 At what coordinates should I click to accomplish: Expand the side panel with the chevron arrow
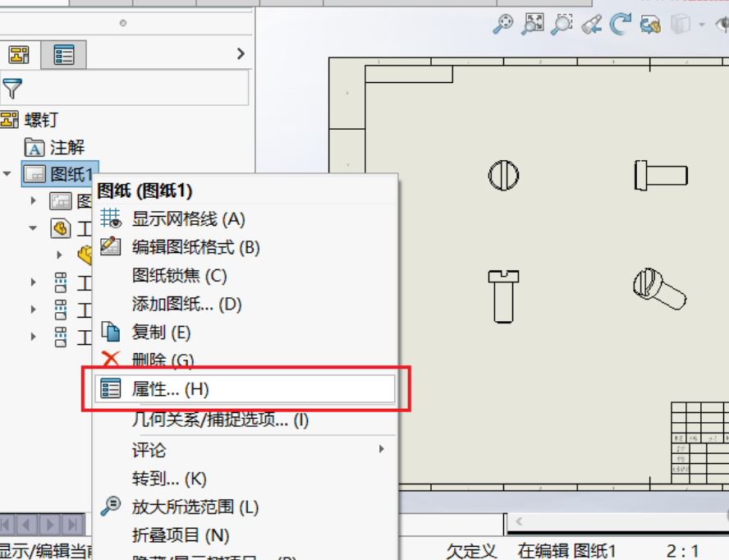[239, 53]
